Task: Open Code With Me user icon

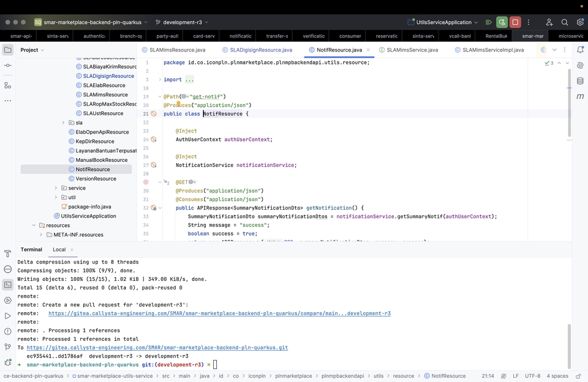Action: pyautogui.click(x=549, y=22)
